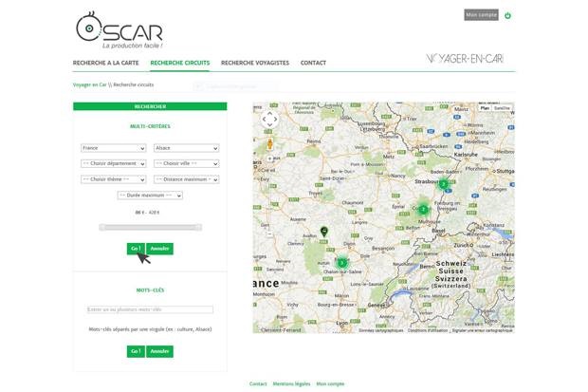Select the orange Street View pegman

coord(269,144)
